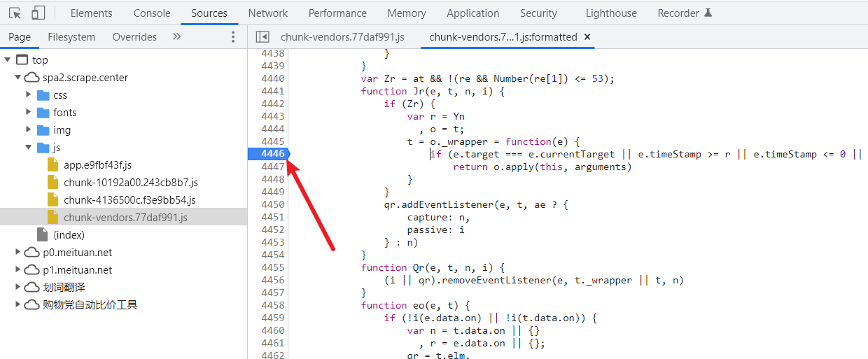Viewport: 868px width, 359px height.
Task: Click the (index) document icon
Action: pyautogui.click(x=43, y=235)
